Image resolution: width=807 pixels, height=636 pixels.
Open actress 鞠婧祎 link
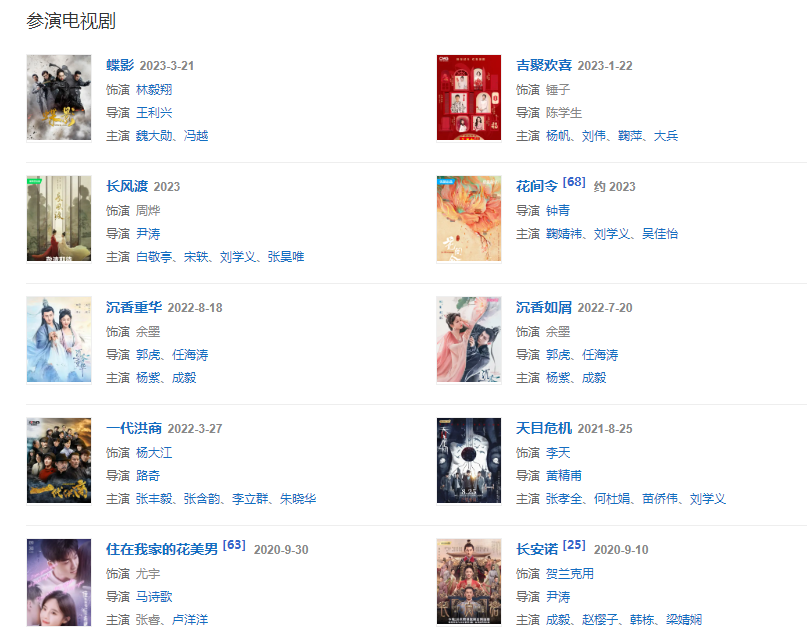[x=564, y=234]
